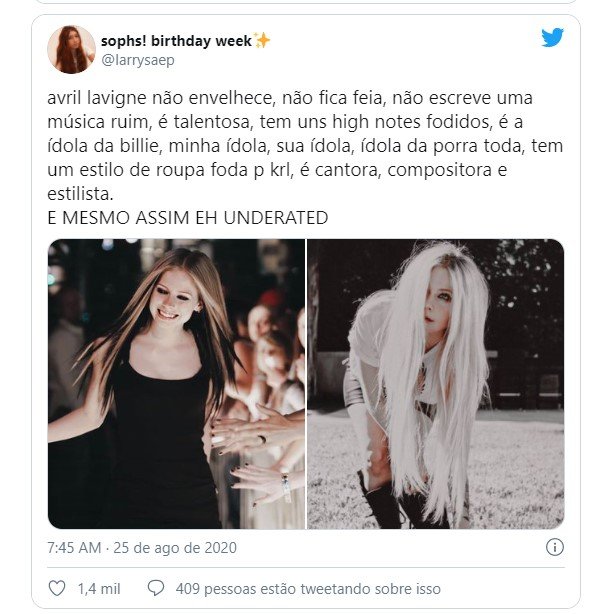Like the tweet with the heart icon
This screenshot has height=614, width=597.
(57, 588)
